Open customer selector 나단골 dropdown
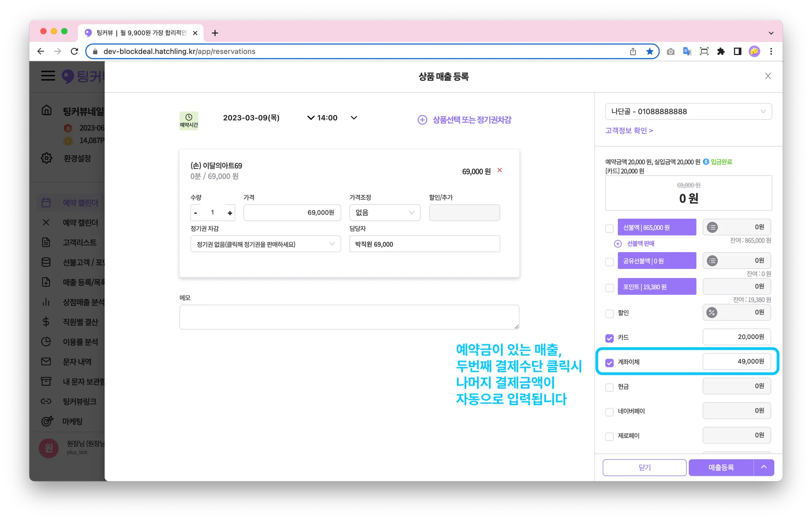Viewport: 812px width, 520px height. point(688,112)
